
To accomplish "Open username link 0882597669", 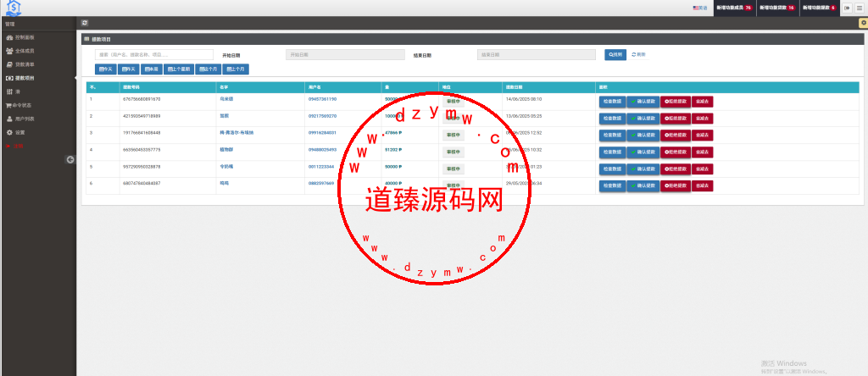I will pyautogui.click(x=321, y=183).
